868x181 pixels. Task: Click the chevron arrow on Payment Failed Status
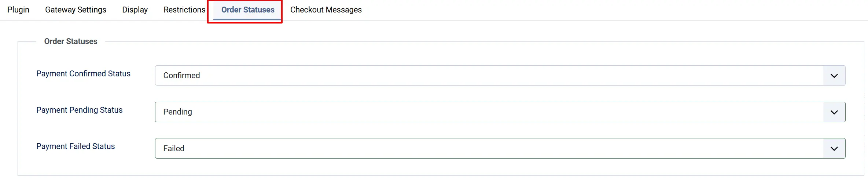(834, 148)
